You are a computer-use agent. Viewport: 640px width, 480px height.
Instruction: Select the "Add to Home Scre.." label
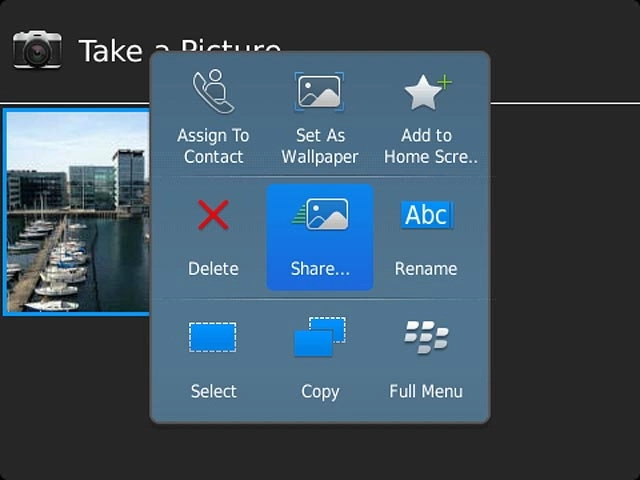(x=432, y=146)
